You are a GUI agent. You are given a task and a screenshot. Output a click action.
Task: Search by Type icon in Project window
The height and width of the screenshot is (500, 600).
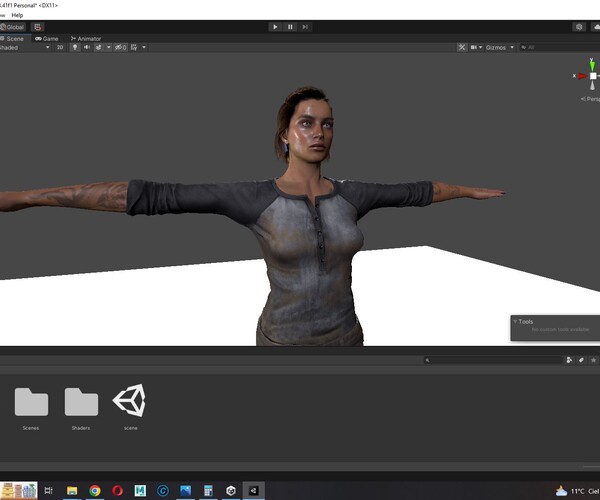pos(569,360)
